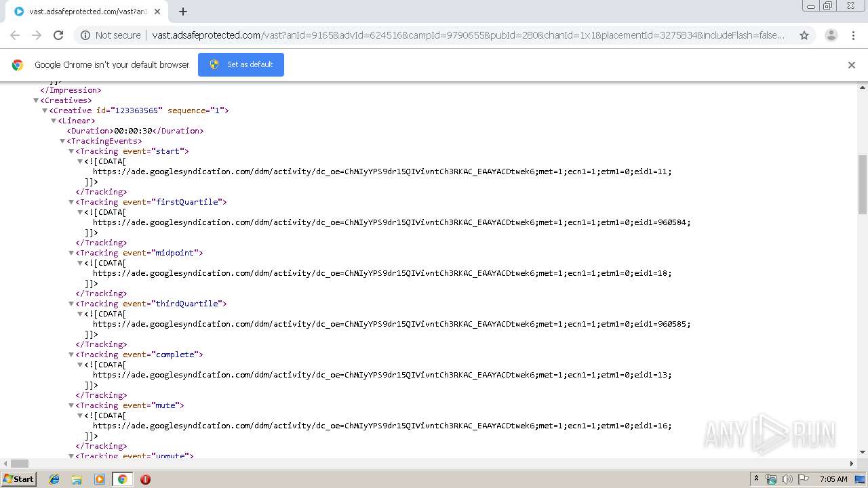Viewport: 868px width, 488px height.
Task: Click the browser back arrow
Action: 15,35
